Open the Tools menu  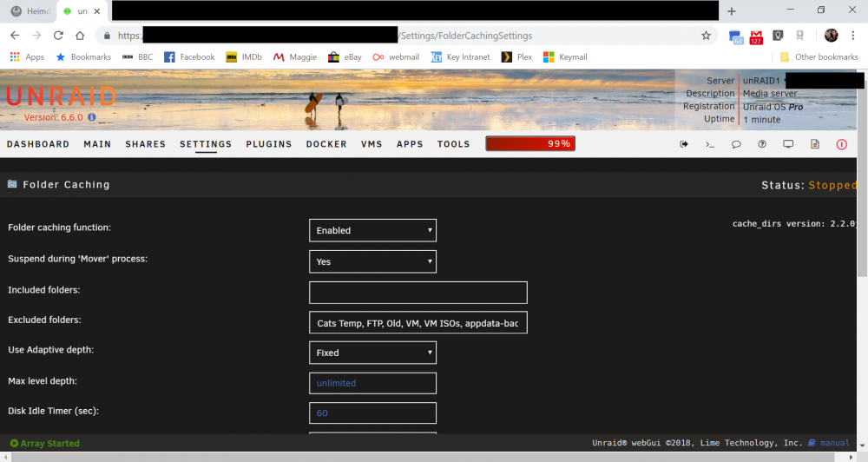(453, 144)
